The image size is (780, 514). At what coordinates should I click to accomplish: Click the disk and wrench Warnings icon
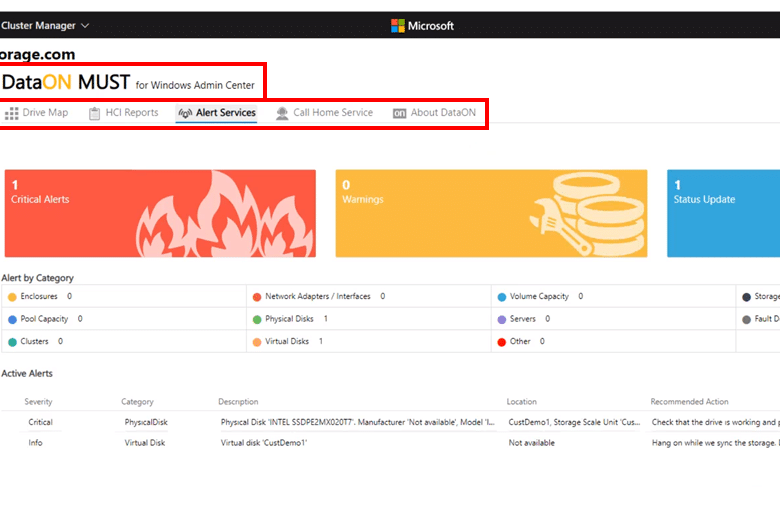pyautogui.click(x=587, y=215)
